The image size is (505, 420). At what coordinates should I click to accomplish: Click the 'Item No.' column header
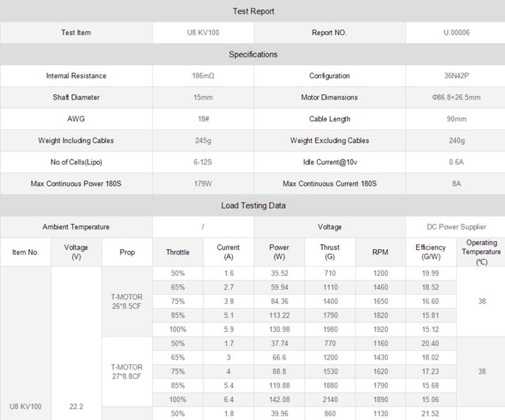click(25, 252)
